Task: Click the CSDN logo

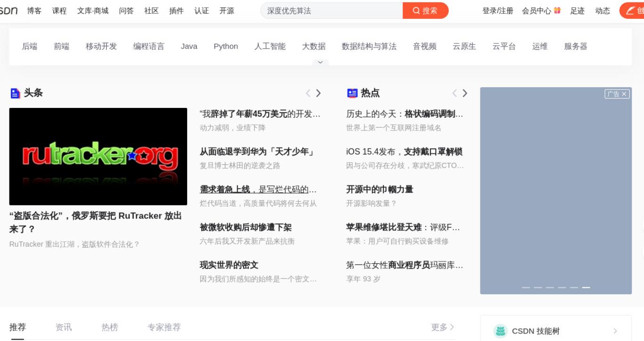Action: click(8, 10)
